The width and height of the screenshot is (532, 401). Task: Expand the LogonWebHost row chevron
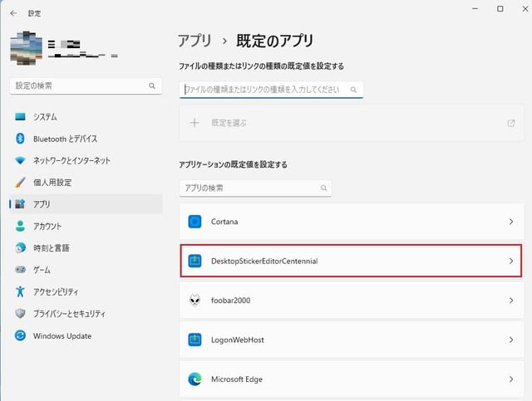511,340
